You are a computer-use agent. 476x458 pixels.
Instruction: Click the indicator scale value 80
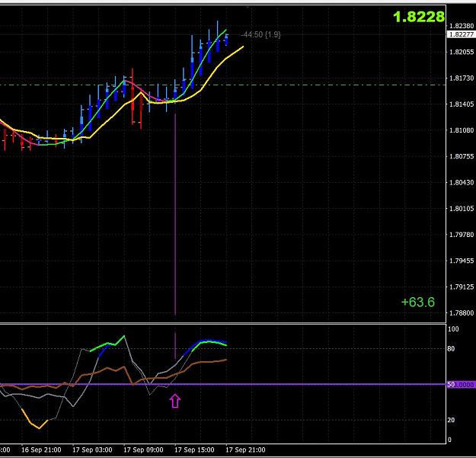click(x=451, y=349)
